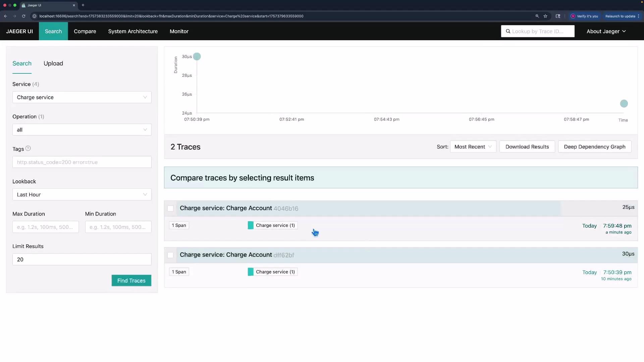
Task: Select checkbox for trace dff62bf
Action: pyautogui.click(x=170, y=255)
